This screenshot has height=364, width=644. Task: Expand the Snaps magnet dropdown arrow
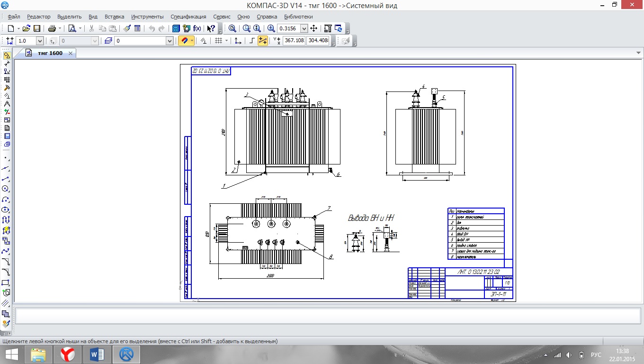pos(192,41)
